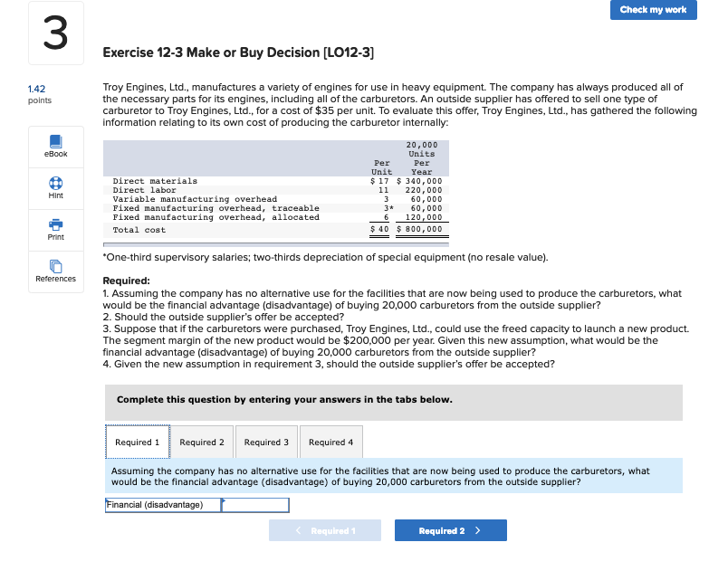Click the chevron on the Required 2 button
The image size is (728, 571).
pos(478,530)
